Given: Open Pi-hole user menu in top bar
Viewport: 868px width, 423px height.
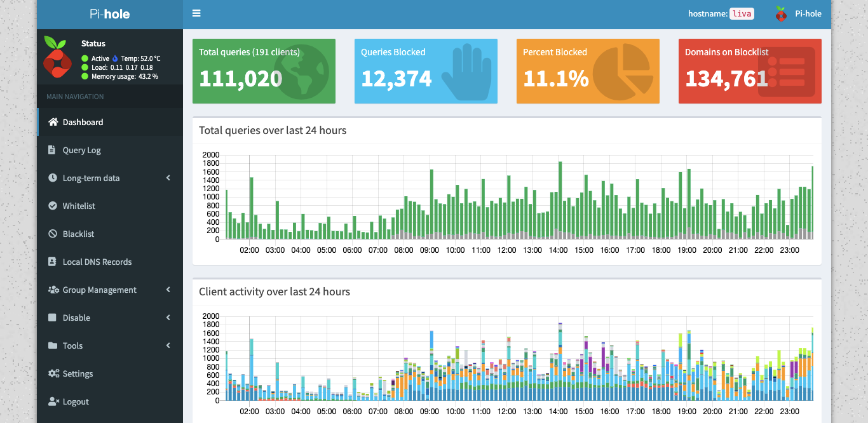Looking at the screenshot, I should (798, 13).
